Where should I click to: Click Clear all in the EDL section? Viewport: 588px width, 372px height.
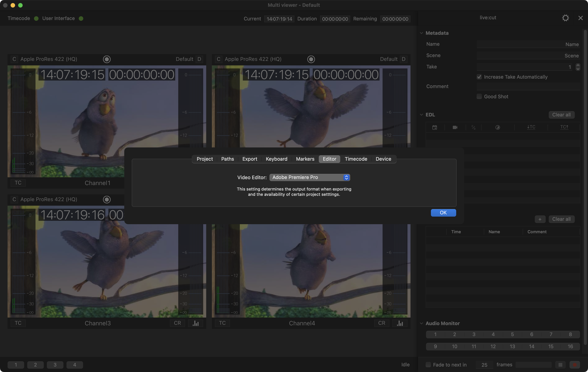(x=561, y=115)
